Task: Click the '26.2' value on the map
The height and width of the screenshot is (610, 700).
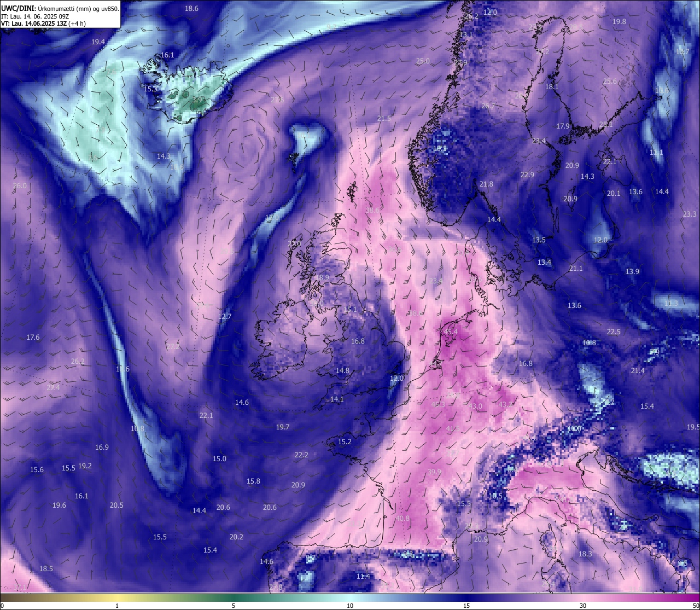Action: tap(78, 362)
